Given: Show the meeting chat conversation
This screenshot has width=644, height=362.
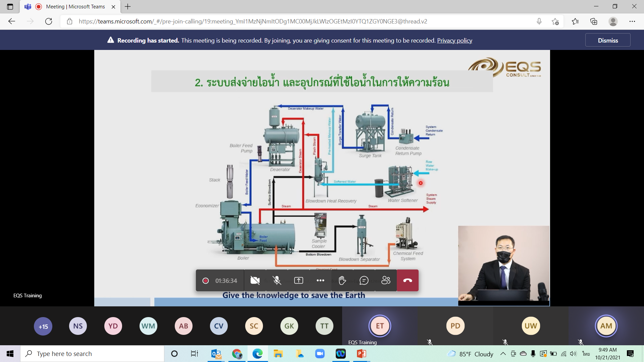Looking at the screenshot, I should tap(364, 281).
